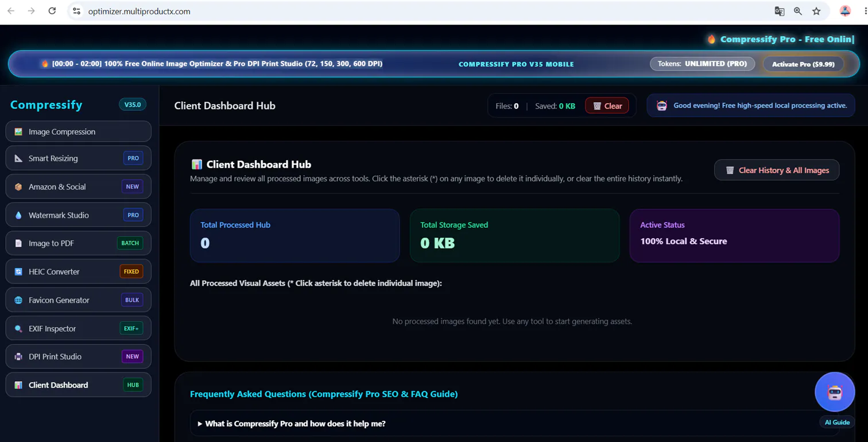Viewport: 868px width, 442px height.
Task: Click the robot icon beside Good evening message
Action: [x=662, y=106]
